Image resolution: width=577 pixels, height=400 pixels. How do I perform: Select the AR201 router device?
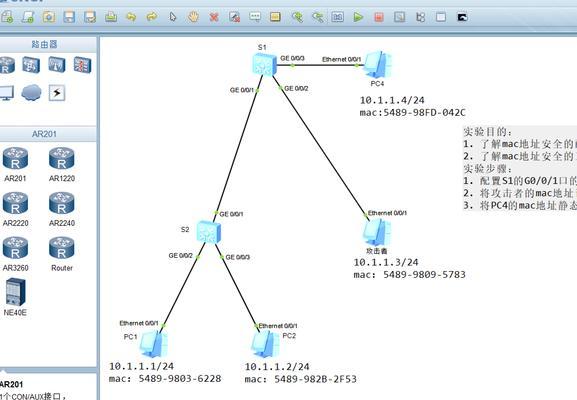(x=15, y=164)
